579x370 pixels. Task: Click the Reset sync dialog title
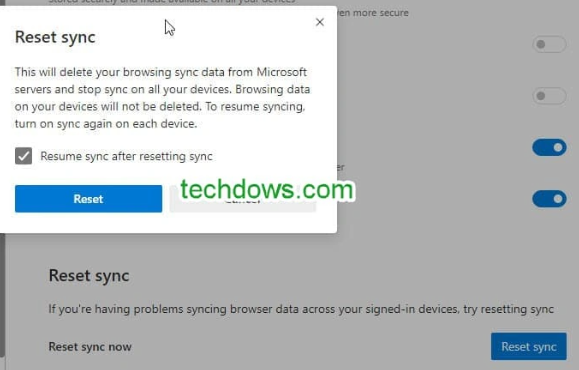tap(55, 37)
